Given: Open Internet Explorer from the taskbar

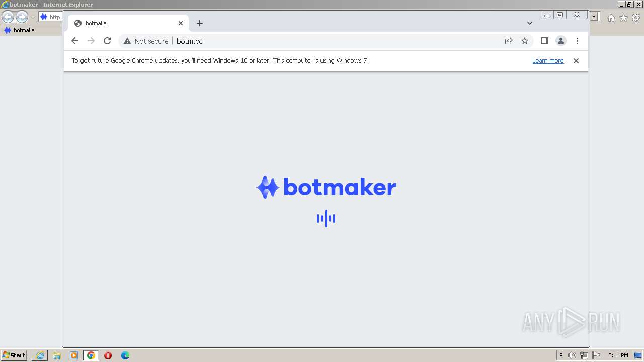Looking at the screenshot, I should [x=40, y=355].
